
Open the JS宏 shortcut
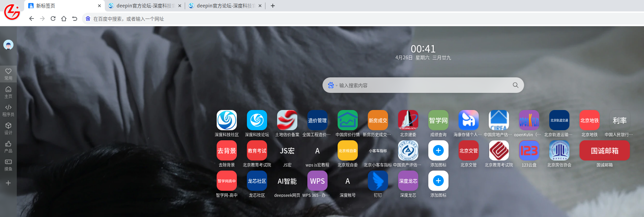click(x=287, y=150)
